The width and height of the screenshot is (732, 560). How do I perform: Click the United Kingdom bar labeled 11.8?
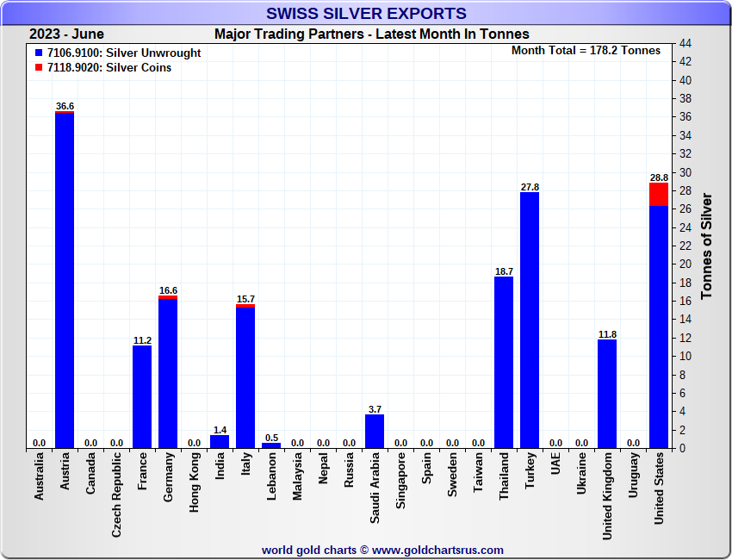click(607, 395)
